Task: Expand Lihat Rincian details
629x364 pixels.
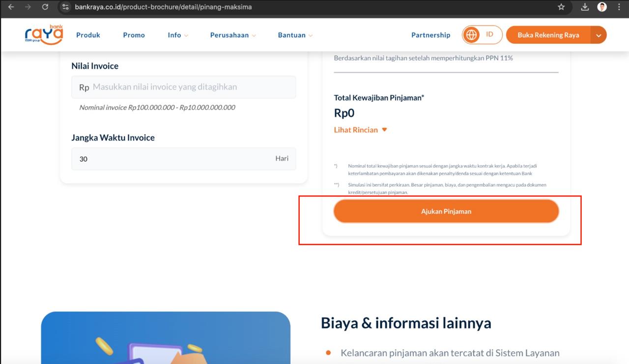Action: (360, 130)
